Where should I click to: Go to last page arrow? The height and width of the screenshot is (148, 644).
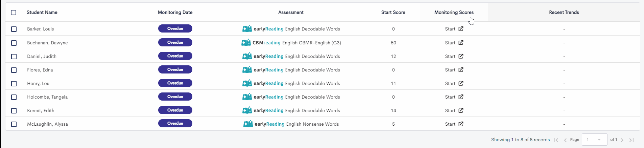(x=631, y=140)
